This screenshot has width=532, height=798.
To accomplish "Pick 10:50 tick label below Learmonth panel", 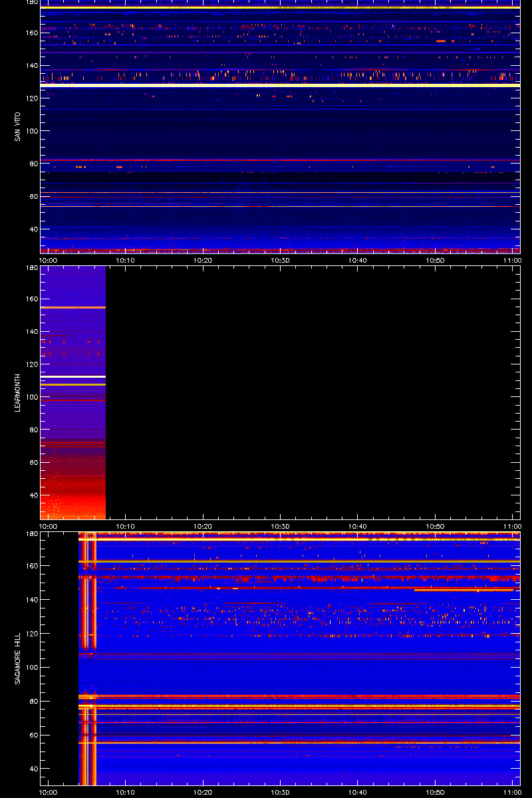I will tap(436, 526).
